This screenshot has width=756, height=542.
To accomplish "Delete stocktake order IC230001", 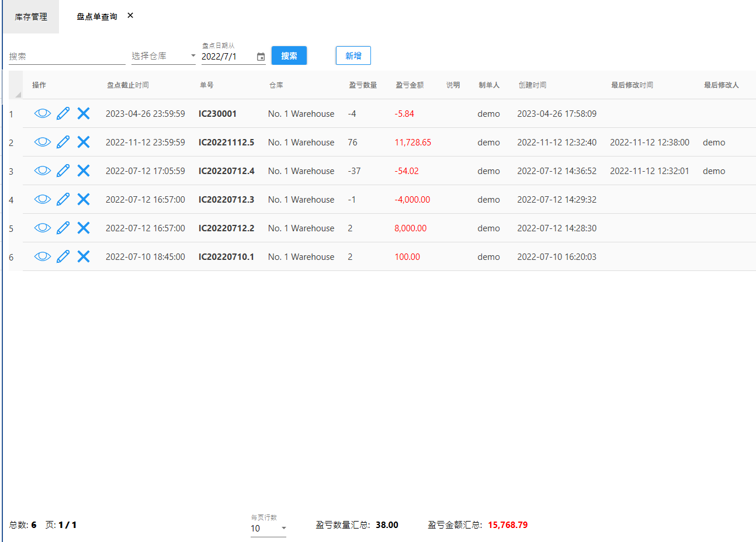I will pos(84,113).
